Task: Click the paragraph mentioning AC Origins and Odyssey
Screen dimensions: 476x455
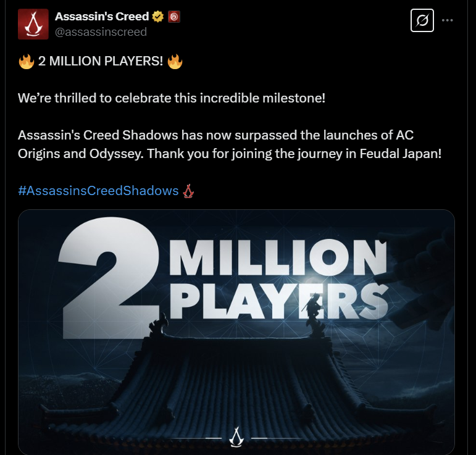Action: click(x=230, y=144)
